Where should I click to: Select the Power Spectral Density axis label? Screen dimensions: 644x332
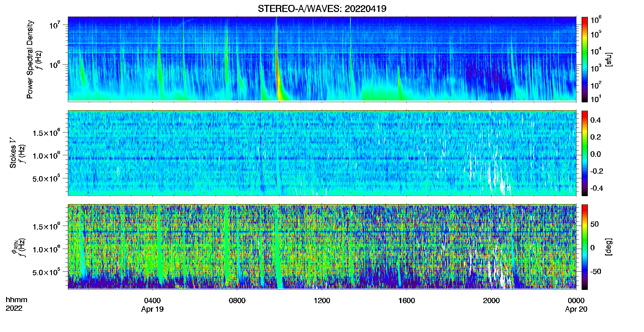coord(30,59)
